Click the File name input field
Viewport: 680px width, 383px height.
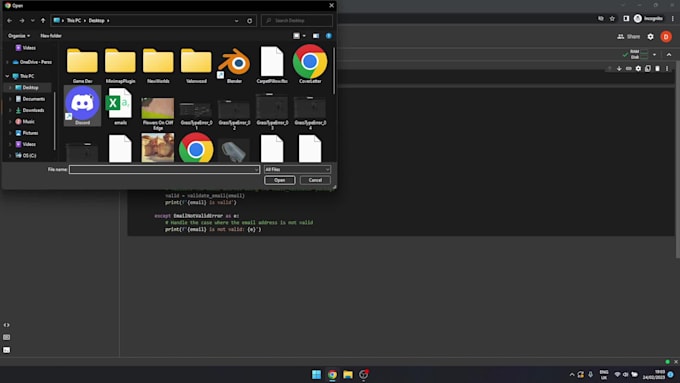164,169
